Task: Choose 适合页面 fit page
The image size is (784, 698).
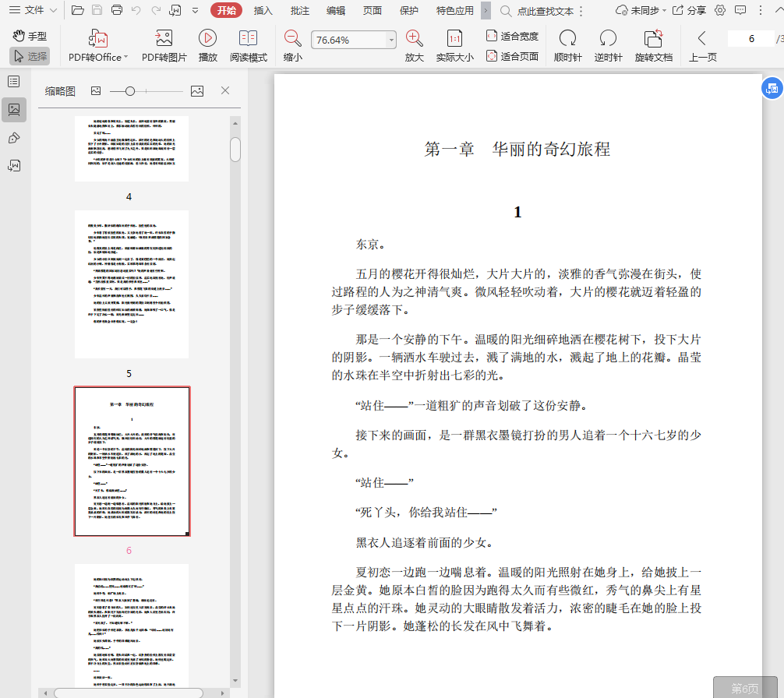Action: 513,56
